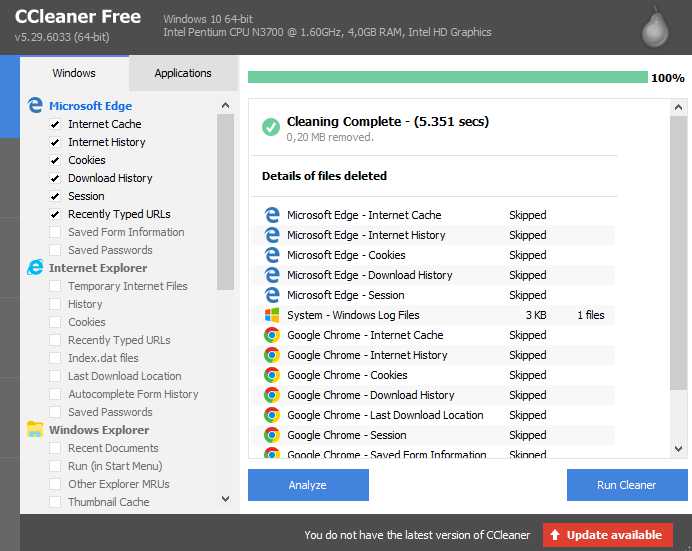Screen dimensions: 692x551
Task: Click Edge icon beside Microsoft Edge - Session result
Action: [x=272, y=295]
